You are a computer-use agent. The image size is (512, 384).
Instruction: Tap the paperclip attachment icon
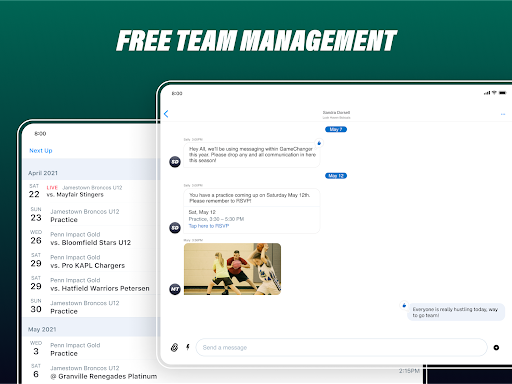click(174, 347)
